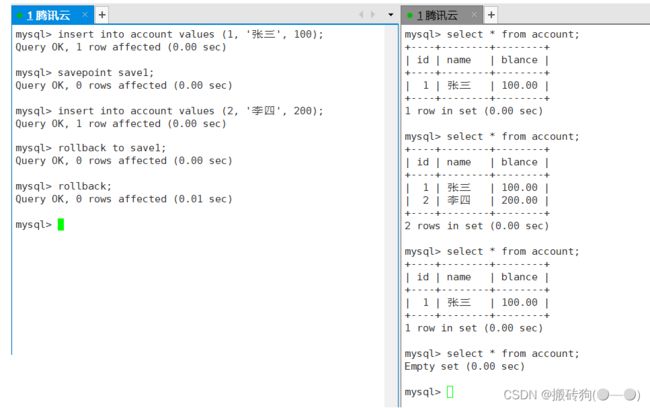650x408 pixels.
Task: Click the cursor at right pane mysql prompt
Action: tap(450, 392)
